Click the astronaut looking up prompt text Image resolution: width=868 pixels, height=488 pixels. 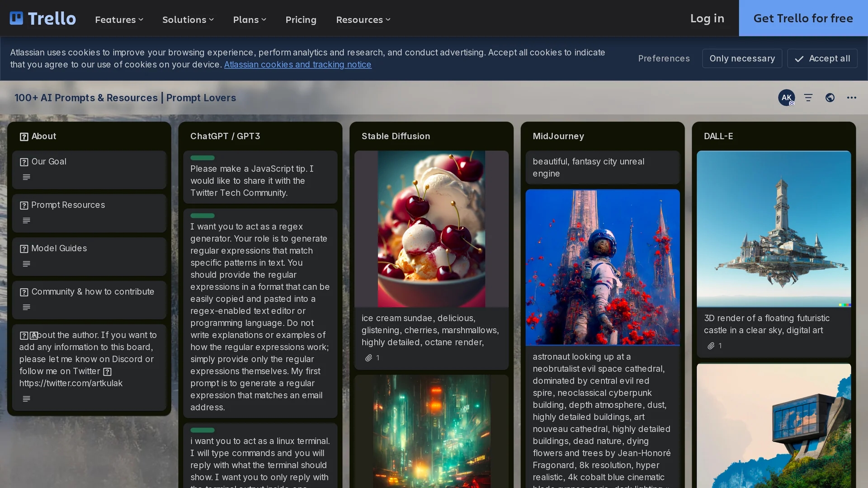point(602,420)
